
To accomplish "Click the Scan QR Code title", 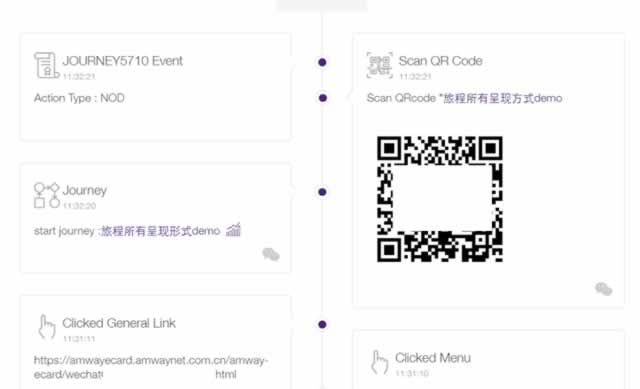I will pos(440,61).
